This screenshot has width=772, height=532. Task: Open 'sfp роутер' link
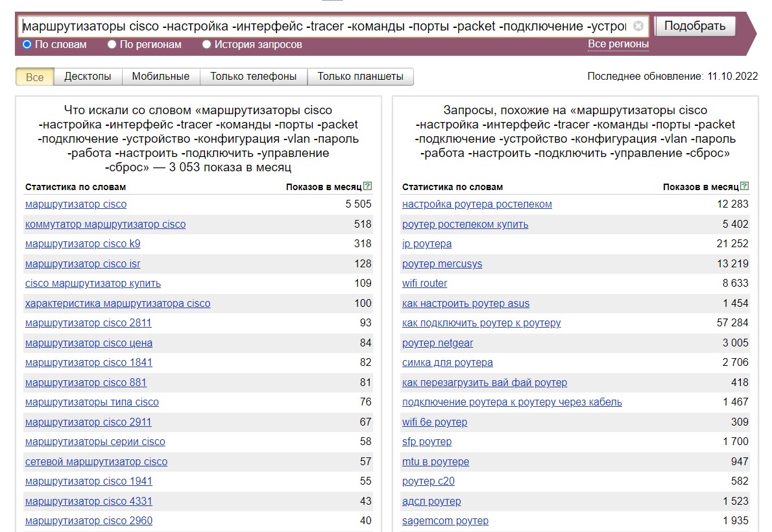pos(427,442)
